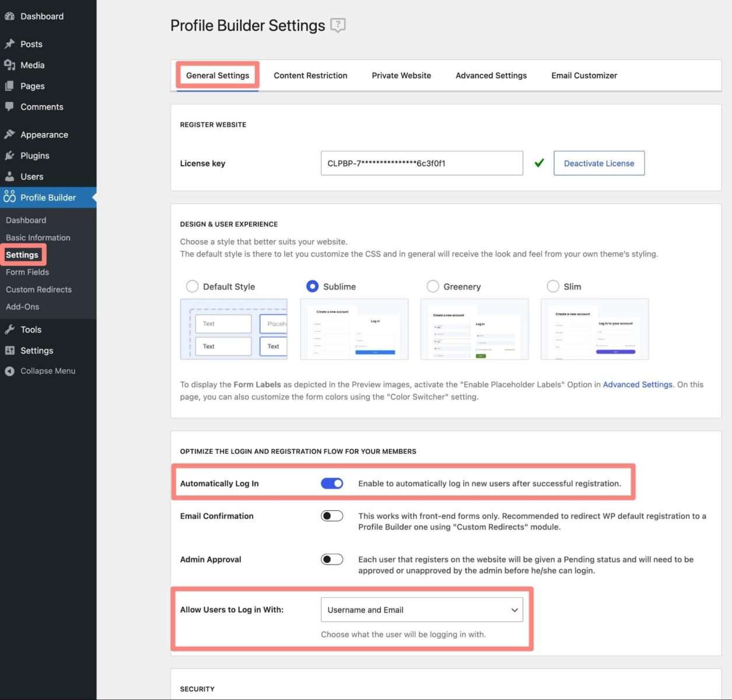The width and height of the screenshot is (732, 700).
Task: Click the Media icon in sidebar
Action: [x=9, y=65]
